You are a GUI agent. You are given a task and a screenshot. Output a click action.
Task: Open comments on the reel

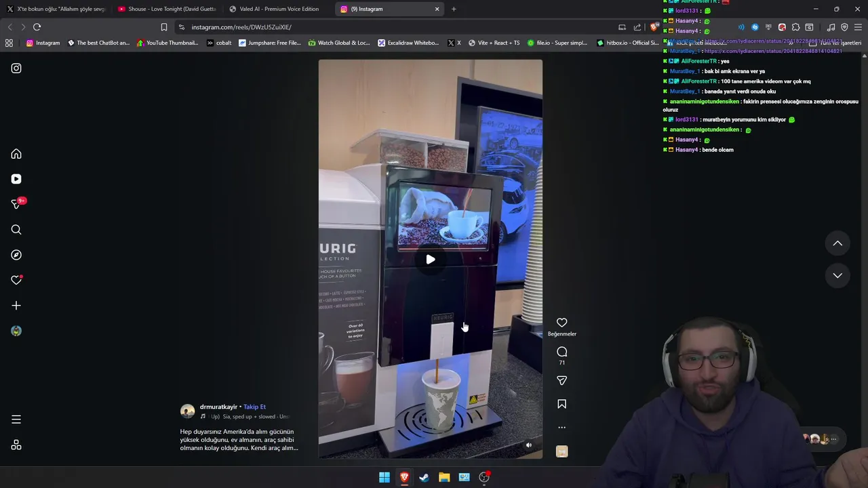561,352
